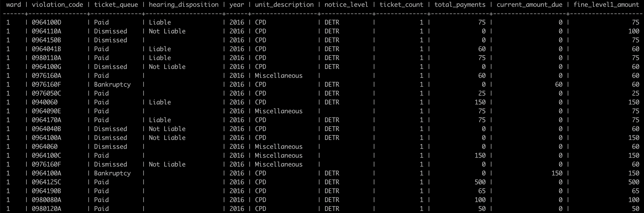The image size is (644, 213).
Task: Select the notice_level column header
Action: 346,5
